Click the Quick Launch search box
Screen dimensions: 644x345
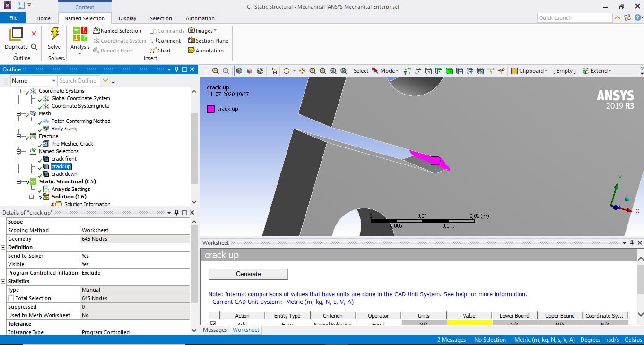[x=575, y=18]
